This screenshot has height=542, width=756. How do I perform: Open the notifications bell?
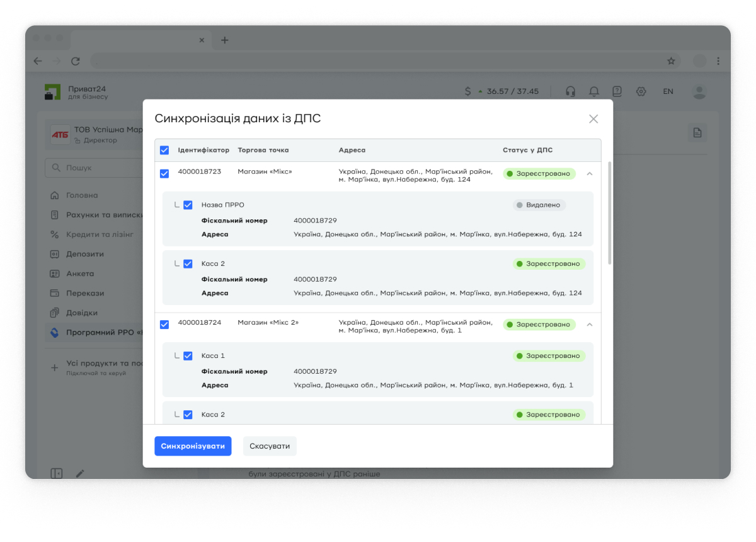593,91
